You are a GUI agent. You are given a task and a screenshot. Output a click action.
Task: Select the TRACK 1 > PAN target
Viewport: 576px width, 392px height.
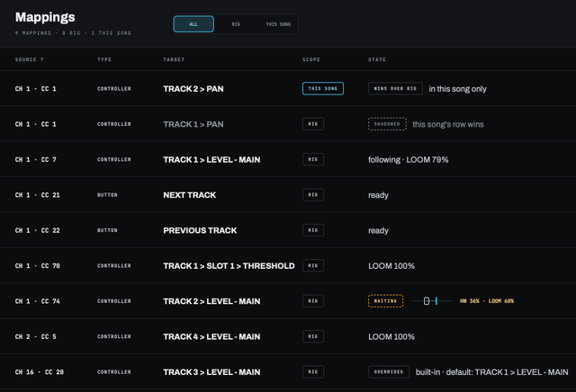(193, 124)
